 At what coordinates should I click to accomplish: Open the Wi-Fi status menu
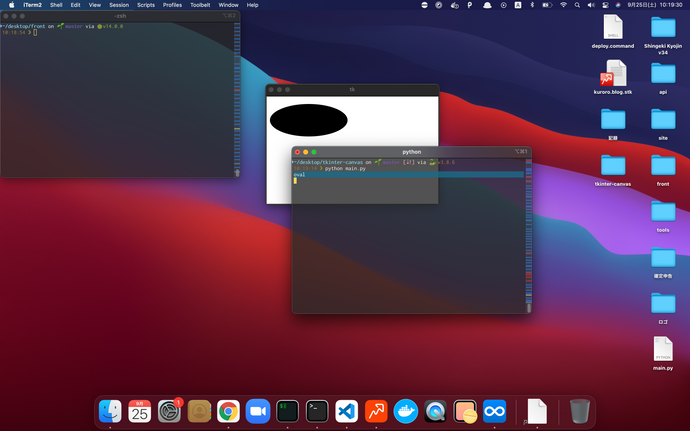pos(563,5)
